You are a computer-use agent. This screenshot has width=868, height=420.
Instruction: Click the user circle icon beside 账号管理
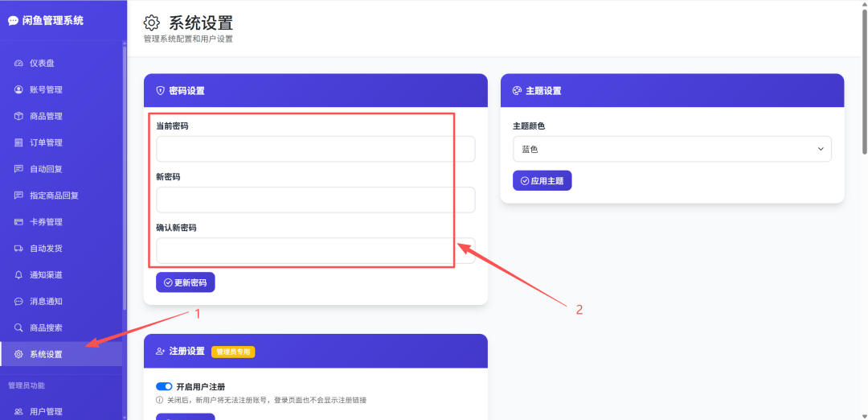click(18, 90)
